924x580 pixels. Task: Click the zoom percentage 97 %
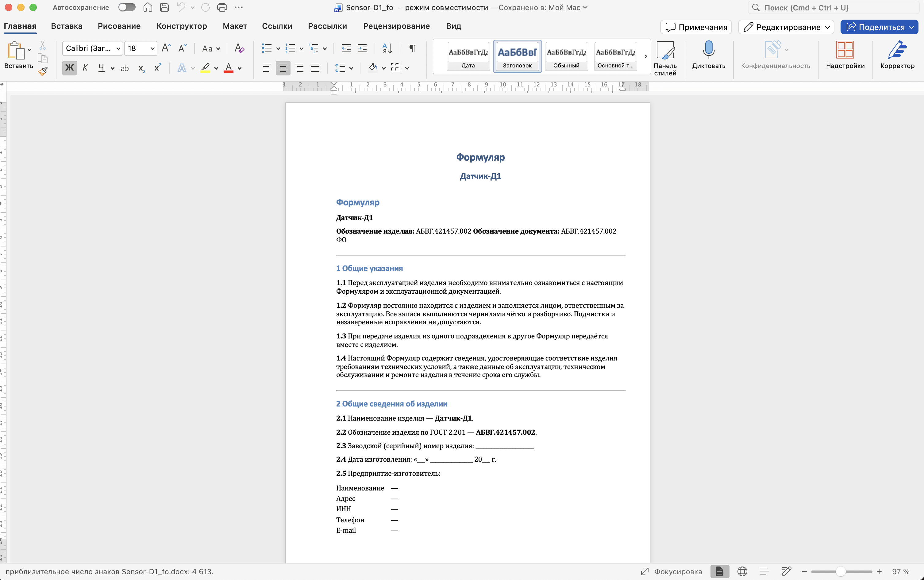point(901,571)
